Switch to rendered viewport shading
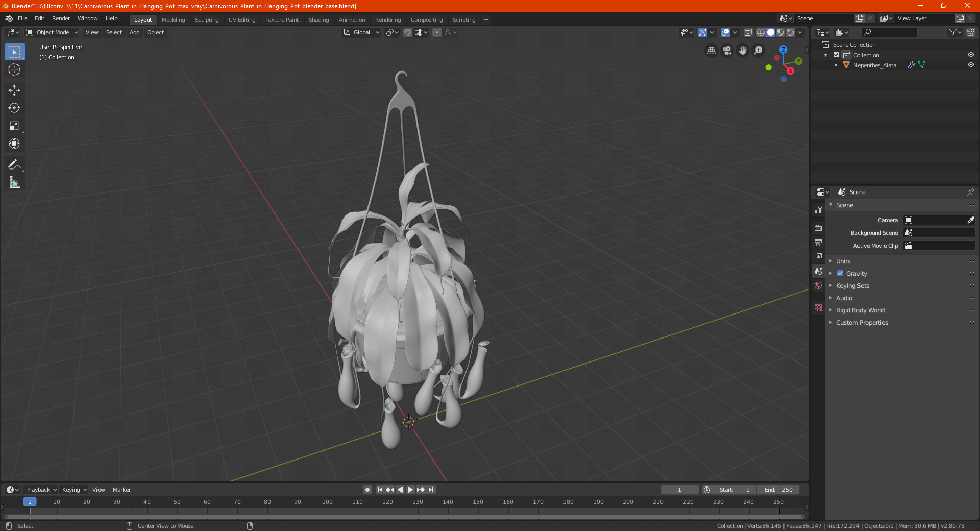 pyautogui.click(x=790, y=32)
